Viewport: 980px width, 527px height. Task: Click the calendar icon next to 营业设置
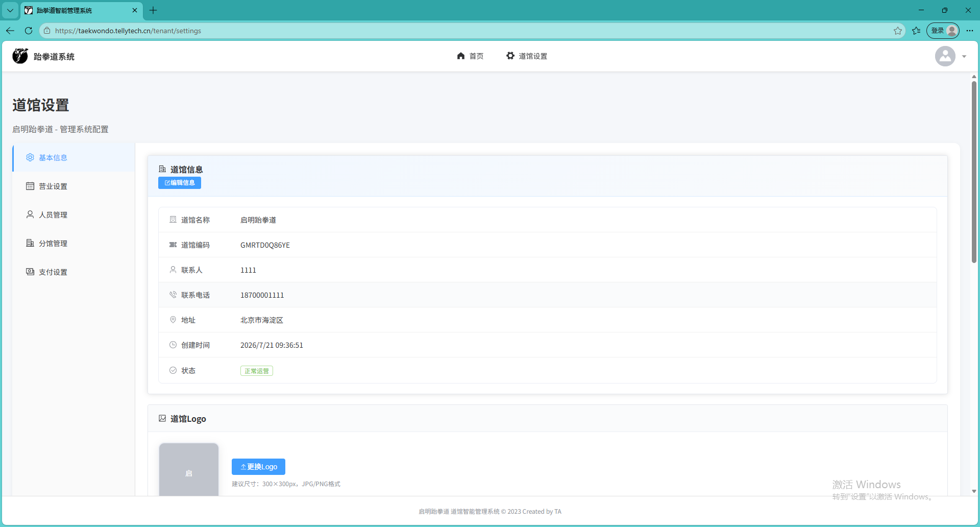pos(30,186)
